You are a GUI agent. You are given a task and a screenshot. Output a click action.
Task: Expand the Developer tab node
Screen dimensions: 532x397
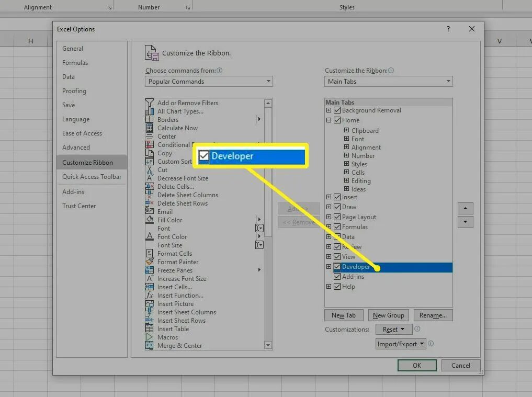(x=329, y=267)
